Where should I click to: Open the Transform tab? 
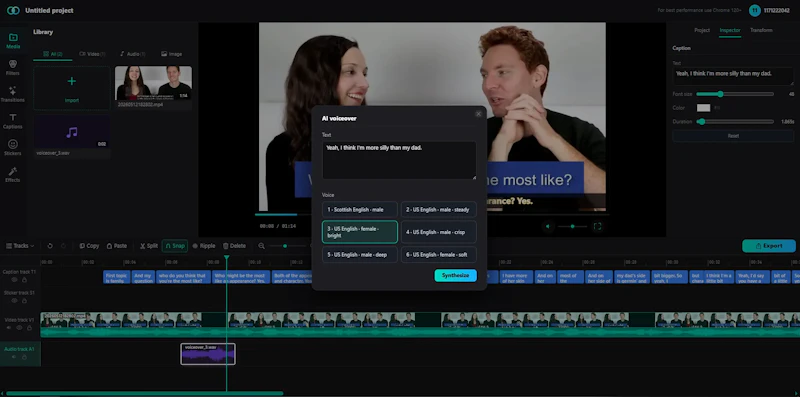761,30
